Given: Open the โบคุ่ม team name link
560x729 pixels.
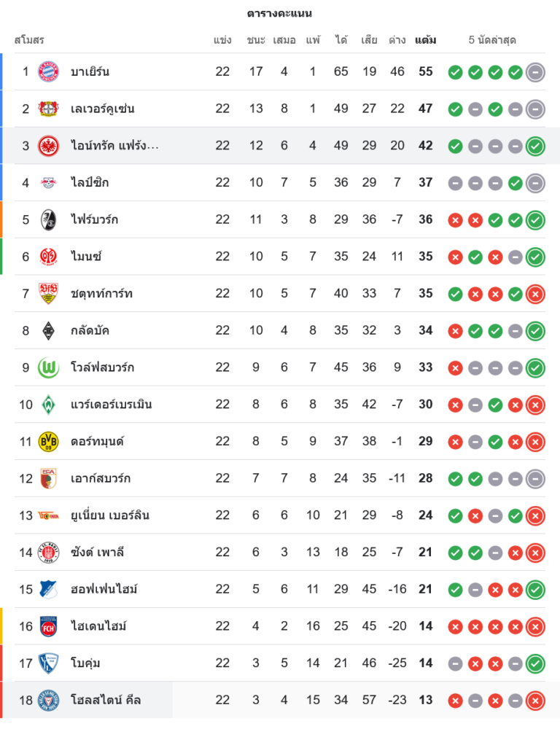Looking at the screenshot, I should click(85, 663).
